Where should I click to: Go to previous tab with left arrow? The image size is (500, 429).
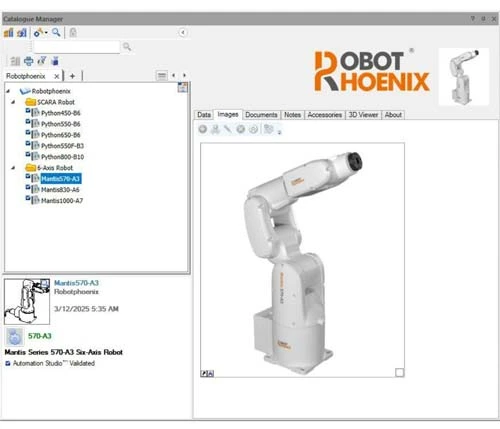[x=173, y=76]
